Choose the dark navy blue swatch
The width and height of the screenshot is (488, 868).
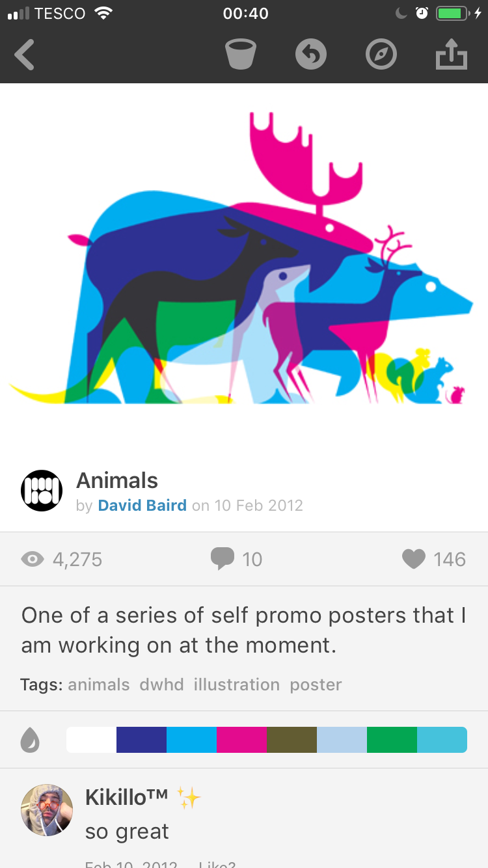pos(141,740)
